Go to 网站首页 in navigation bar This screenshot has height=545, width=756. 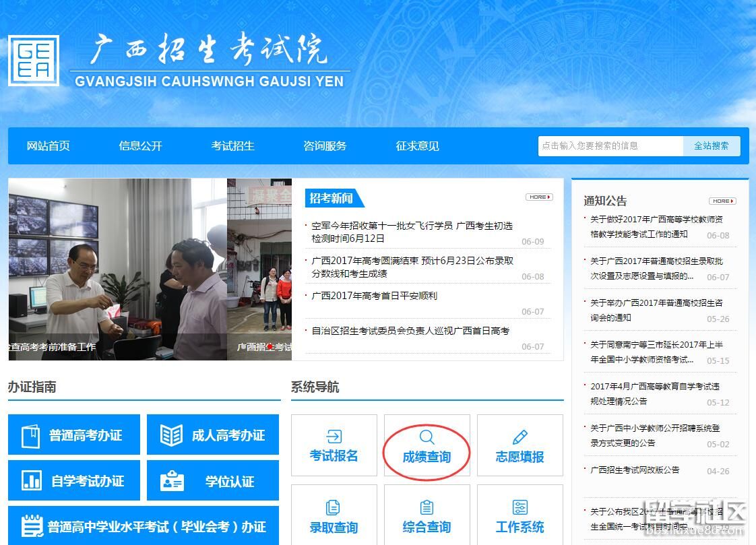48,146
